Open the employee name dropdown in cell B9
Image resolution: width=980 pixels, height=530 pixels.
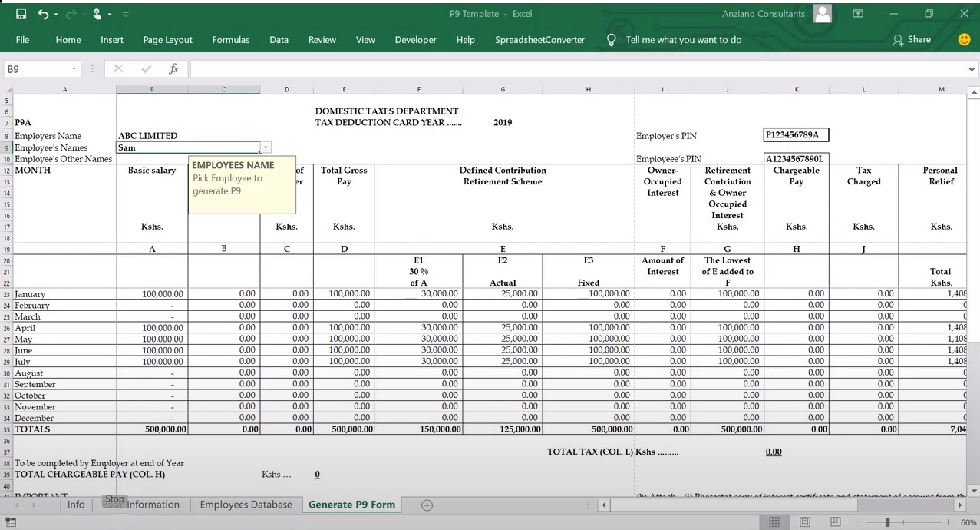266,147
